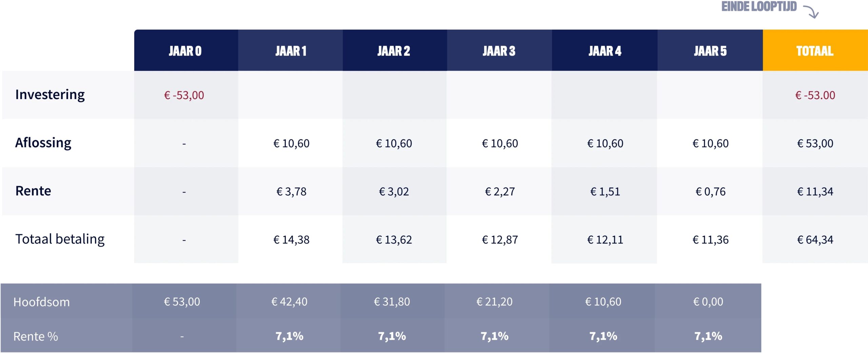
Task: Select the Rente value € 3,78 in Jaar 1
Action: [291, 192]
